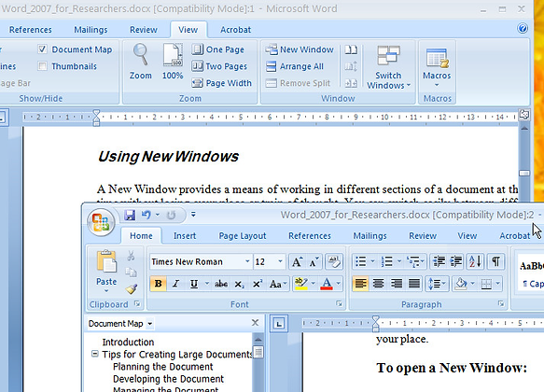Click the Page Width button
Viewport: 544px width, 392px height.
(222, 83)
